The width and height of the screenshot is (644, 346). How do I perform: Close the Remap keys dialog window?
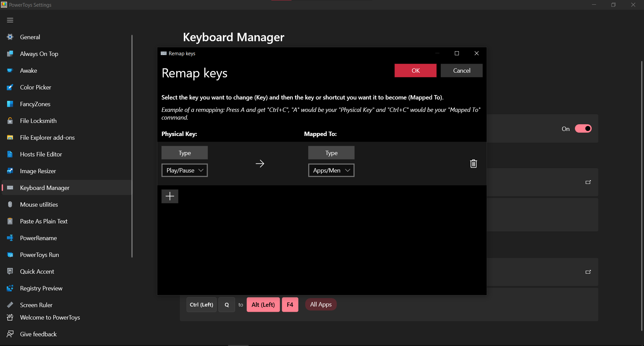[x=476, y=53]
